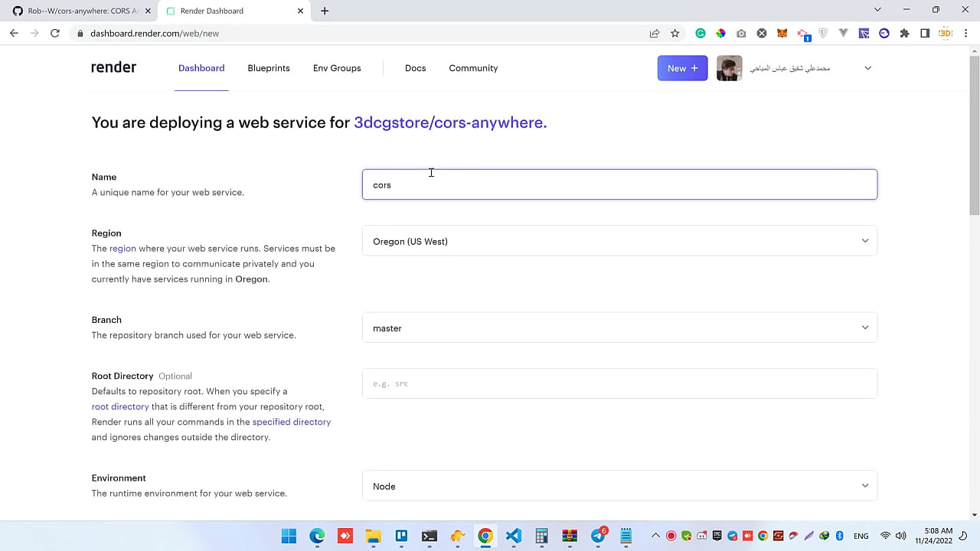The width and height of the screenshot is (980, 551).
Task: Go to the Blueprints tab
Action: tap(268, 68)
